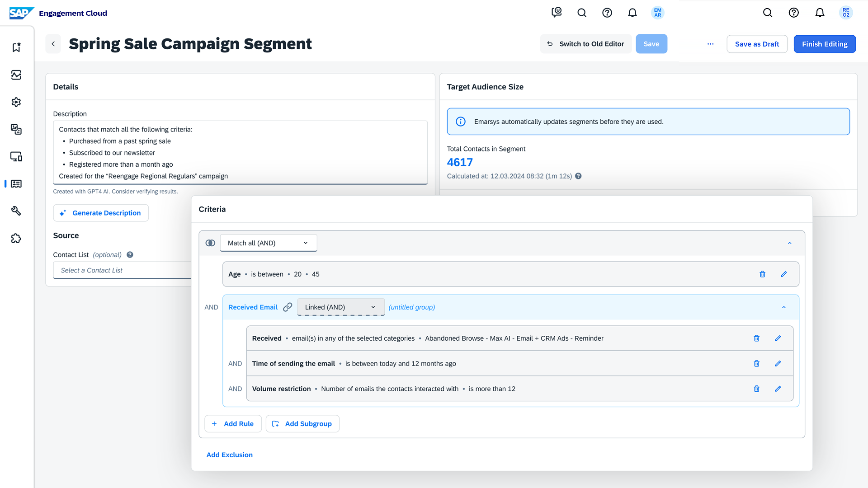The width and height of the screenshot is (868, 488).
Task: Click Save as Draft
Action: click(x=757, y=44)
